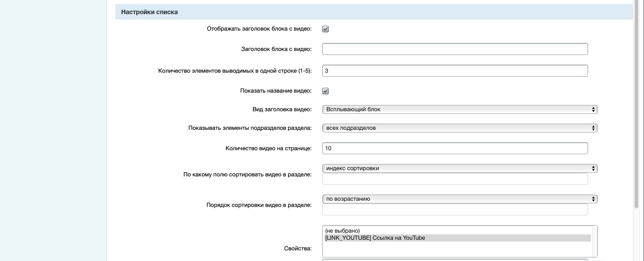Click the 'Свойства:' label
The image size is (644, 261).
tap(297, 249)
